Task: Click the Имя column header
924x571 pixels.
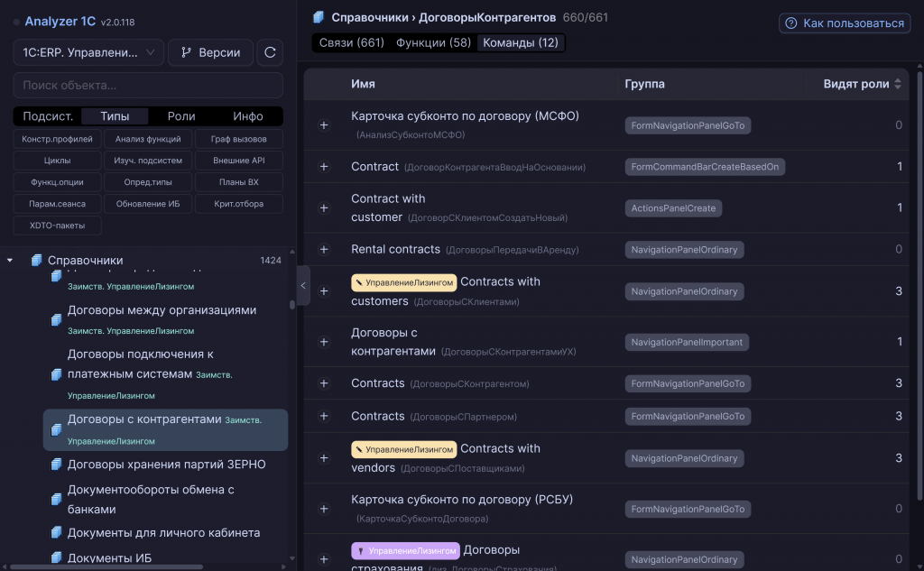Action: [x=363, y=84]
